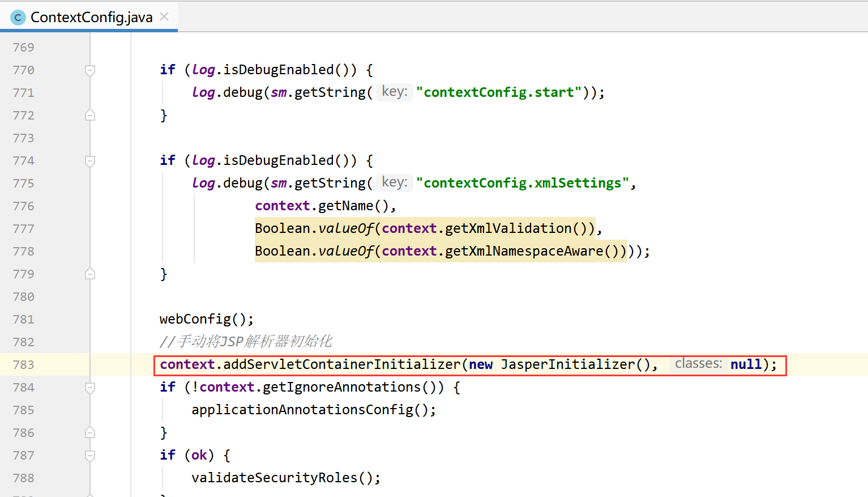Click line number 788 in the gutter
The width and height of the screenshot is (868, 497).
click(23, 478)
